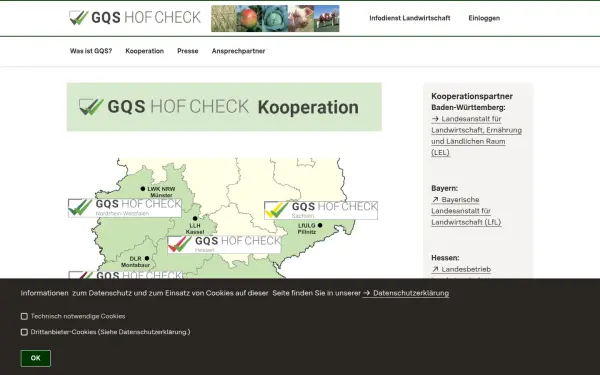Open Landesanstalt für Landwirtschaft (LEL) link
Screen dimensions: 600x375
coord(476,135)
